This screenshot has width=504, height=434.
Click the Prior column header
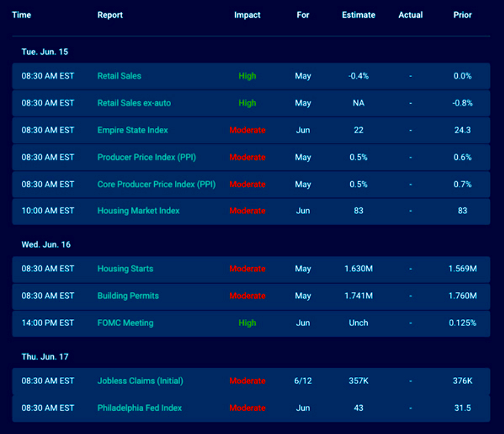pyautogui.click(x=462, y=15)
